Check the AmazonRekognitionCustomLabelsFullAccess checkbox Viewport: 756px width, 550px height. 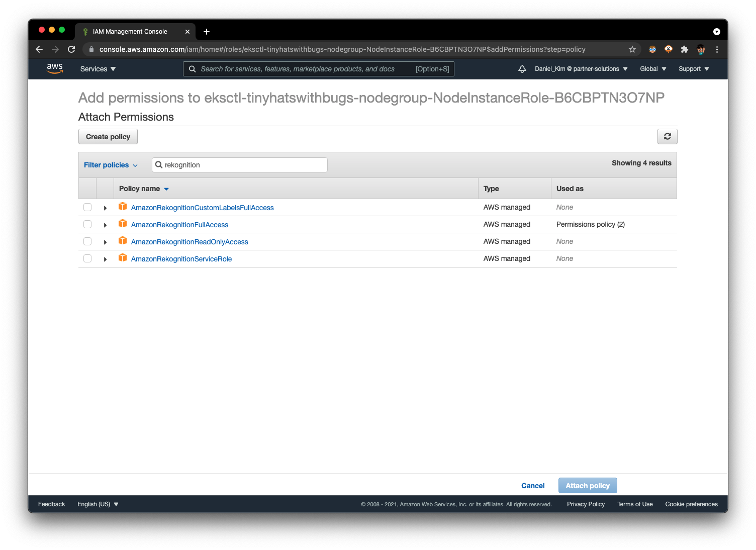[87, 207]
